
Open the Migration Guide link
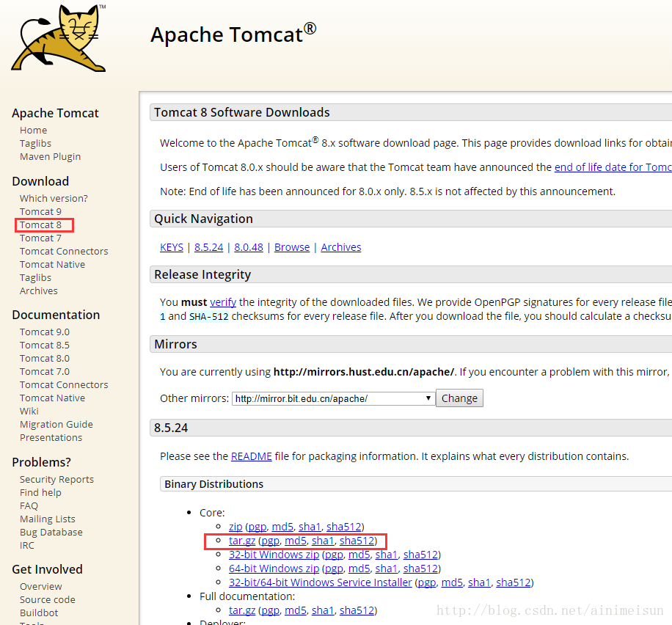click(56, 425)
